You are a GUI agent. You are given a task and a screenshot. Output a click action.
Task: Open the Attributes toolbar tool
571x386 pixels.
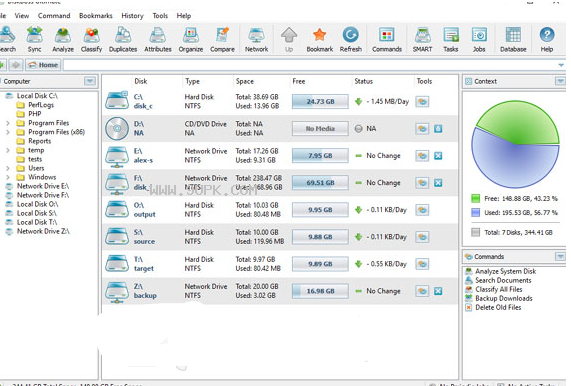(x=158, y=39)
